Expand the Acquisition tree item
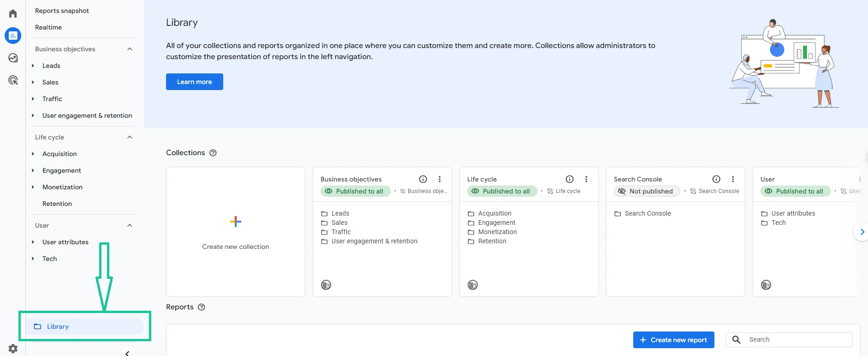Image resolution: width=868 pixels, height=356 pixels. [x=33, y=154]
